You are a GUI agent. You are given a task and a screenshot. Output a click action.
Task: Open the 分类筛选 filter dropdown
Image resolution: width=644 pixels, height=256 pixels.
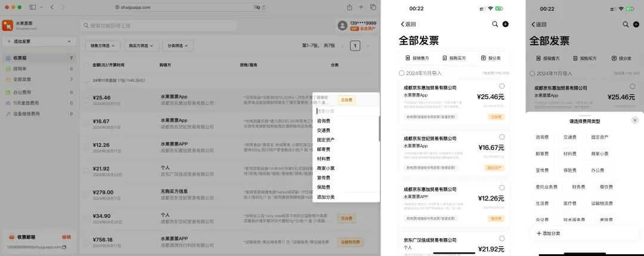[x=178, y=45]
